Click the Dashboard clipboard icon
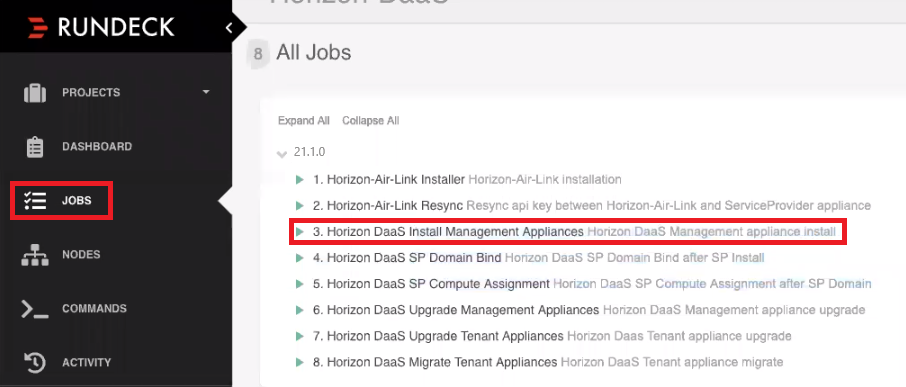 click(35, 147)
